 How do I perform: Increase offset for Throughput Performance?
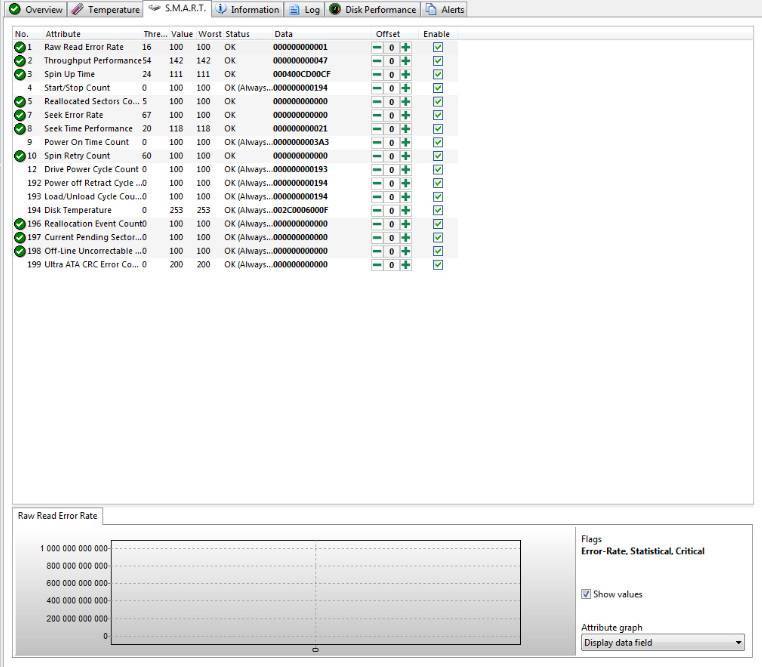click(x=406, y=61)
